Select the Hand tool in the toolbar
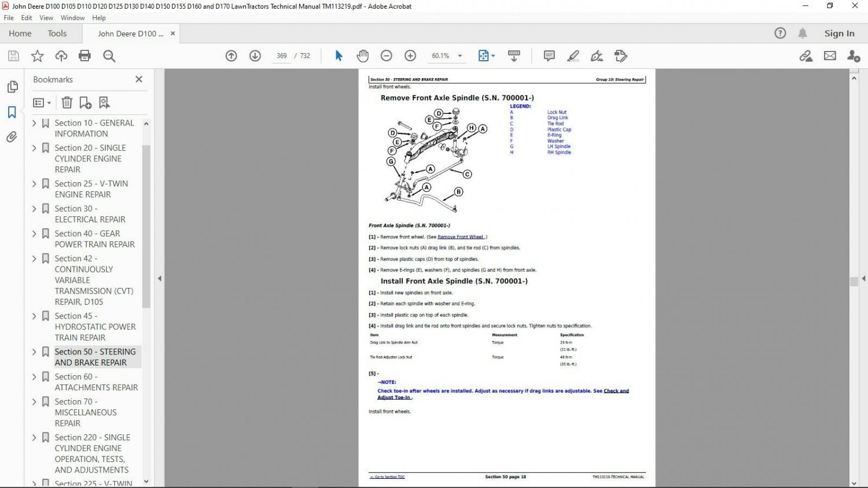 tap(362, 56)
